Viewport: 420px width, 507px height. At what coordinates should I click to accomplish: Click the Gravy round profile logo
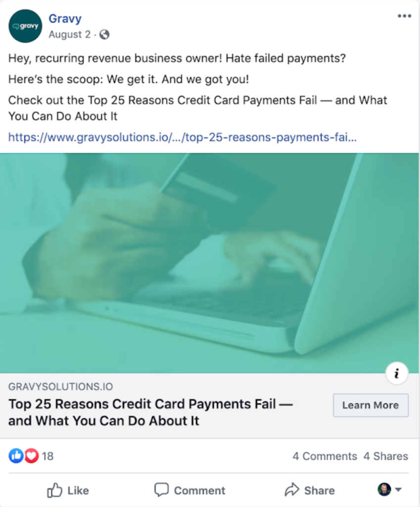pos(25,26)
